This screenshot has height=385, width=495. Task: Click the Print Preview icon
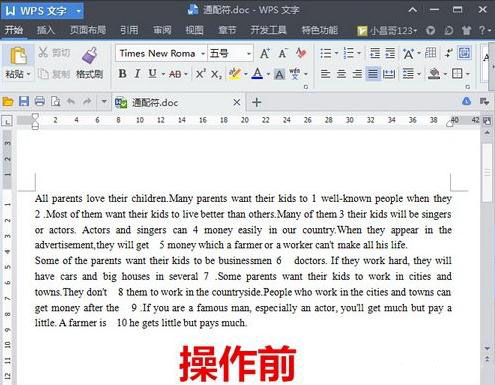55,101
